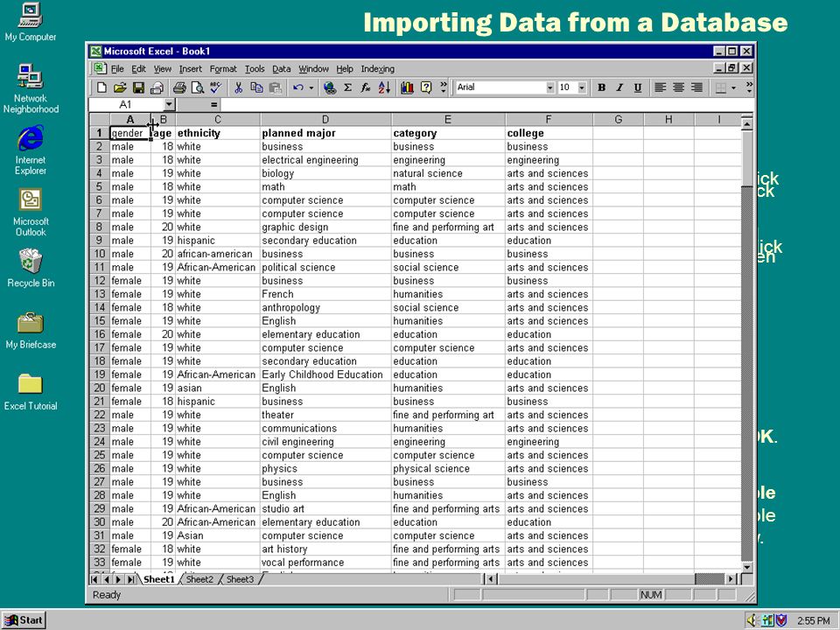This screenshot has height=630, width=840.
Task: Open the font name dropdown arrow
Action: tap(550, 87)
